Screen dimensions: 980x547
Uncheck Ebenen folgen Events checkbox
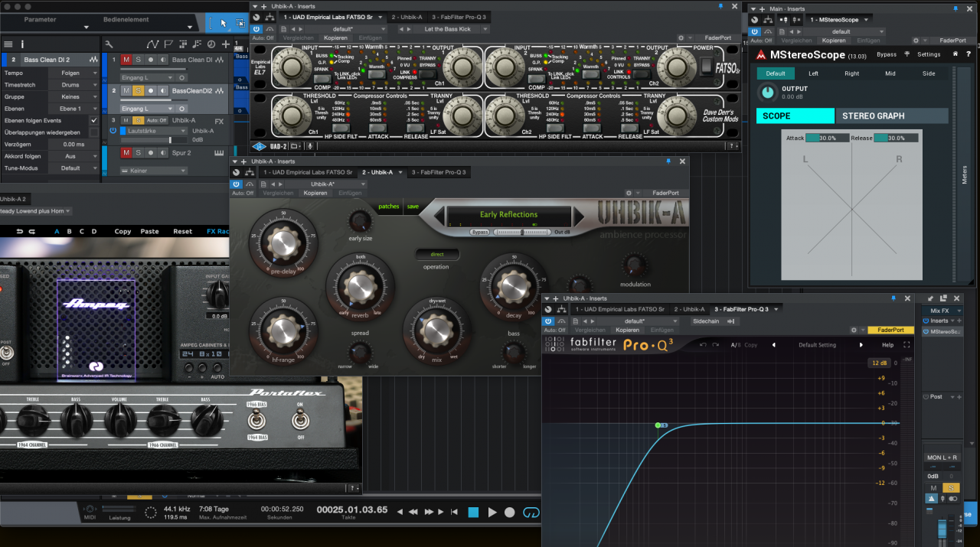[x=93, y=121]
